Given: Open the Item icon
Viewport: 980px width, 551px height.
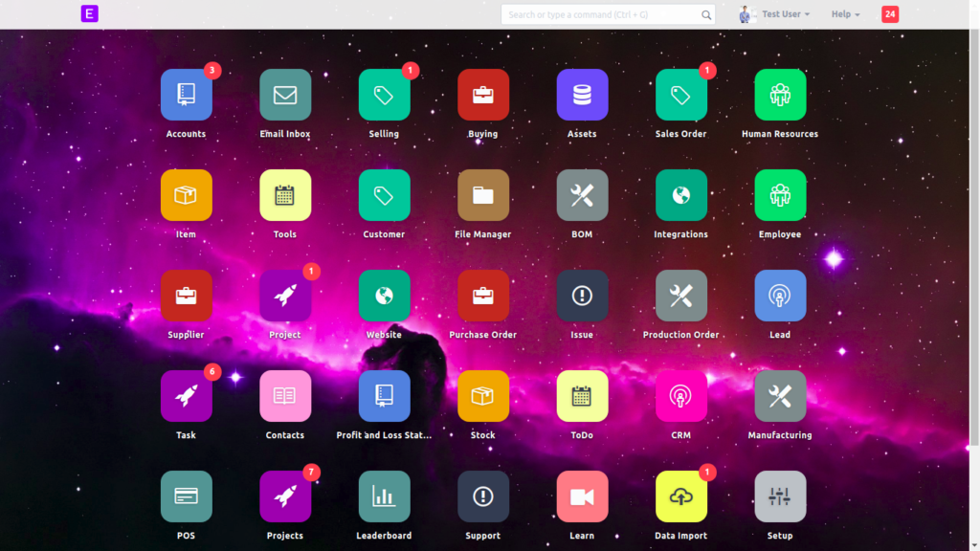Looking at the screenshot, I should pyautogui.click(x=186, y=195).
